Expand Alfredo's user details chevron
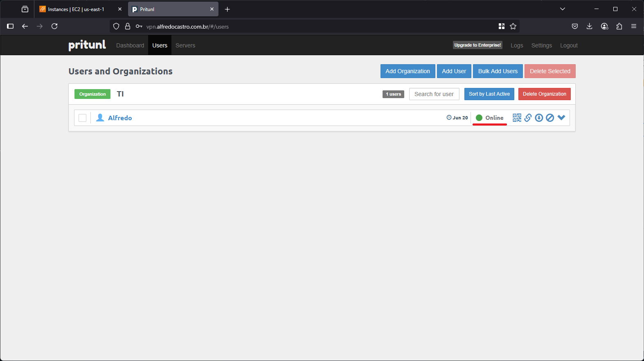This screenshot has width=644, height=361. point(561,118)
